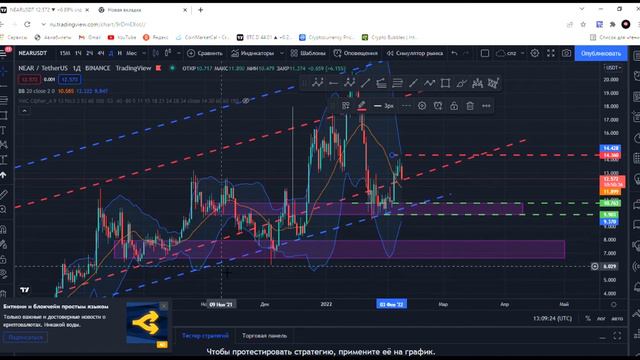
Task: Open the hamburger main menu
Action: (4, 53)
